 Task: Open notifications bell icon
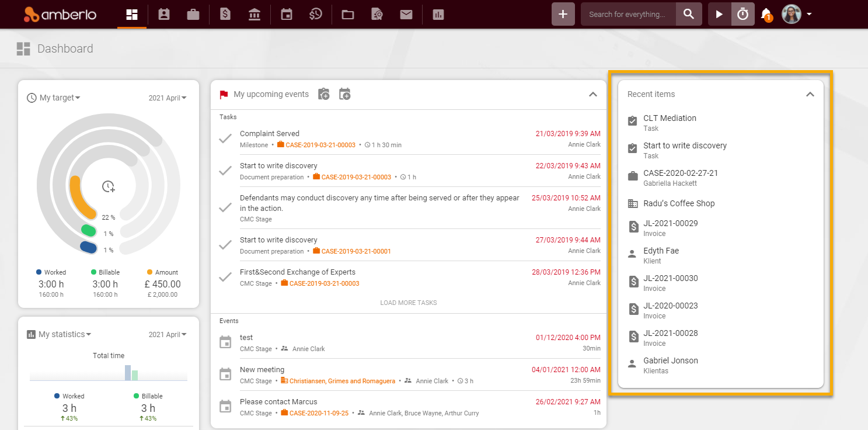tap(766, 15)
